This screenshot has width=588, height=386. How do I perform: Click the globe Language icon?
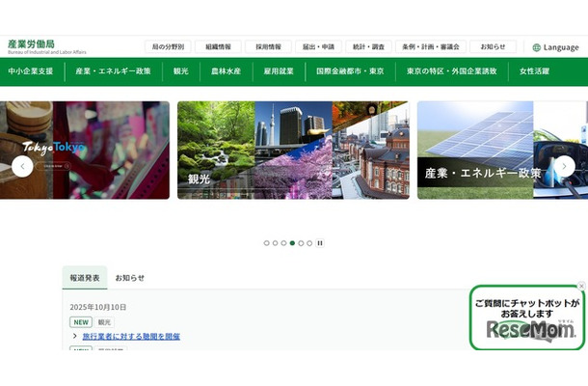537,47
